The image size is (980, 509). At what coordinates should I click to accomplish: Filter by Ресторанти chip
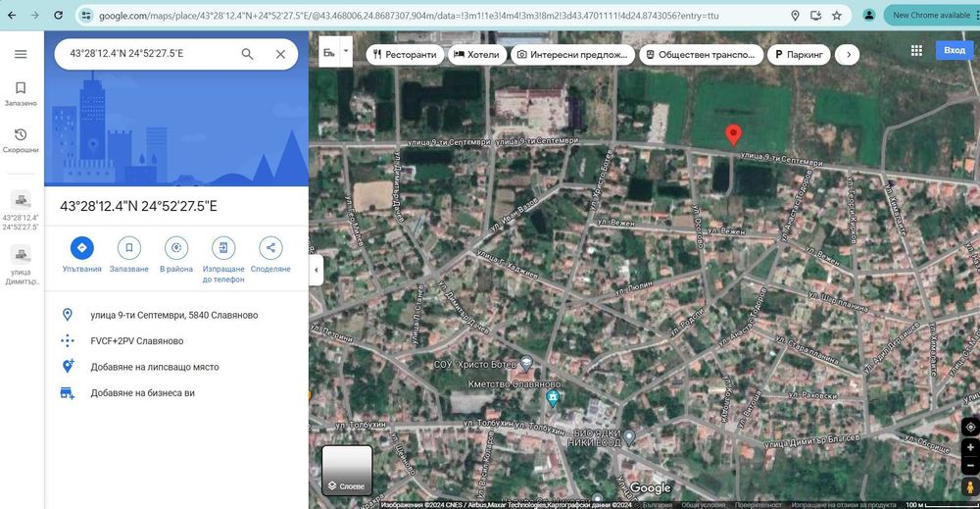[405, 54]
